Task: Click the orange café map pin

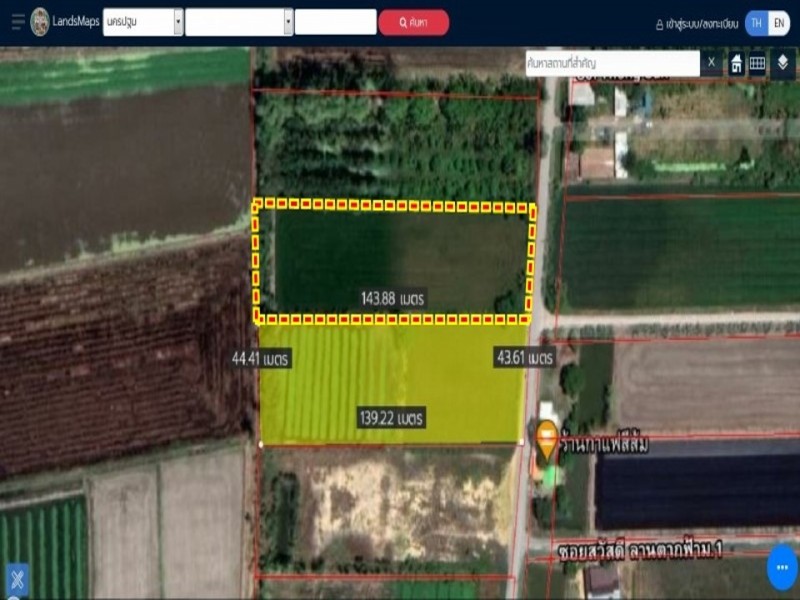Action: [546, 438]
